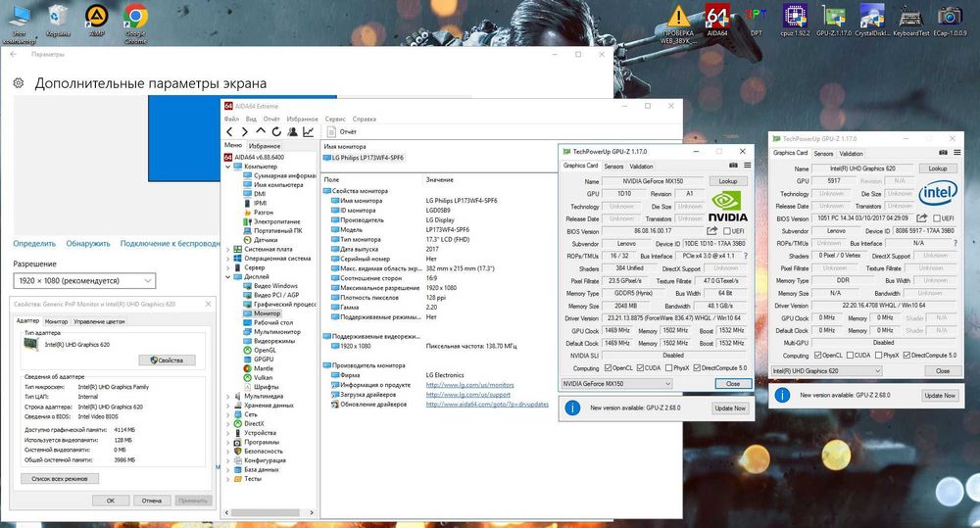Image resolution: width=980 pixels, height=528 pixels.
Task: Click the NVIDIA logo in GPU-Z
Action: 727,206
